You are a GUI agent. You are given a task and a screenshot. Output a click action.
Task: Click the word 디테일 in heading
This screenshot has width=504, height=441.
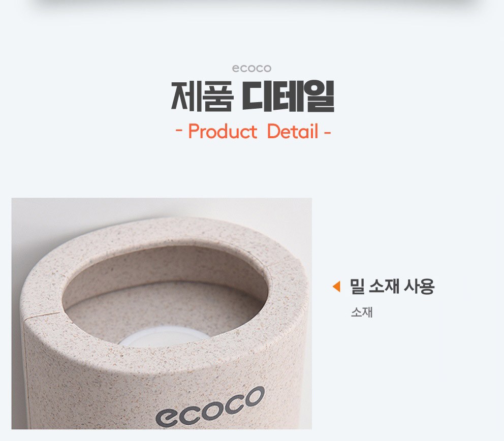[288, 96]
